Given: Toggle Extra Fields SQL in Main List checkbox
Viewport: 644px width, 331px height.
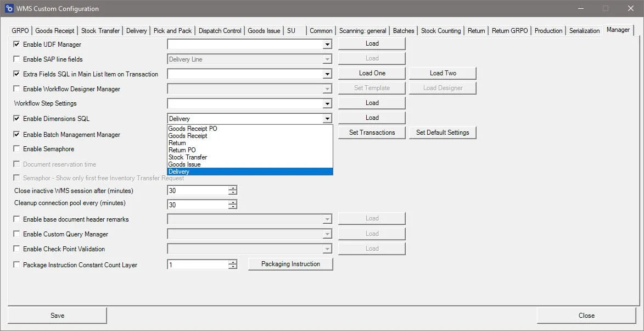Looking at the screenshot, I should 17,74.
